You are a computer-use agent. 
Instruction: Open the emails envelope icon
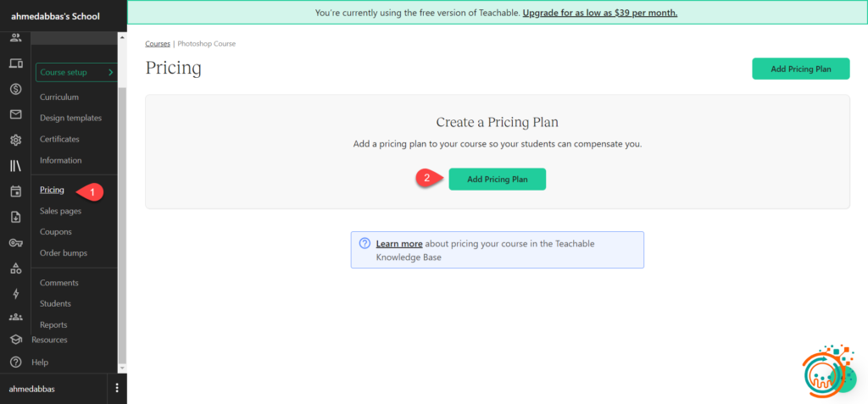coord(15,114)
